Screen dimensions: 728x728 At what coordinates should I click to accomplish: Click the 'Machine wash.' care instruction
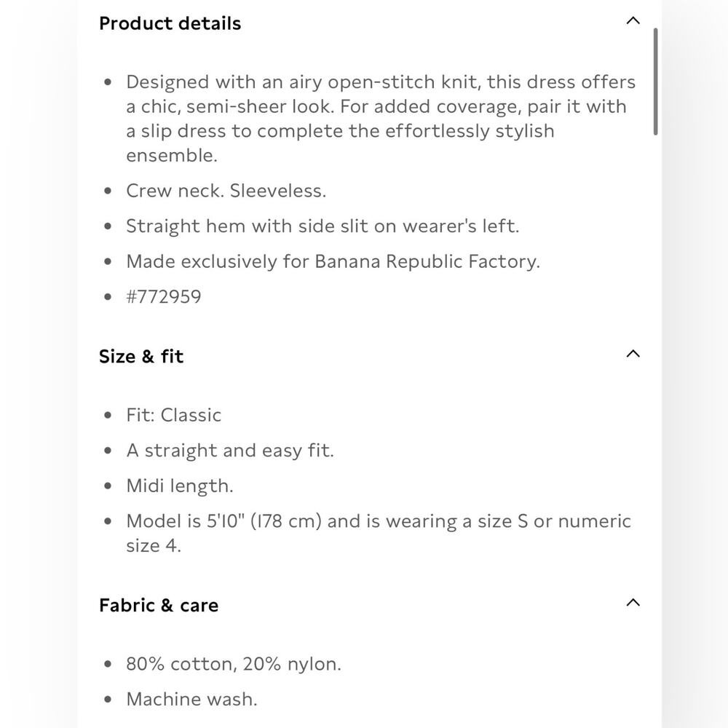pos(191,699)
